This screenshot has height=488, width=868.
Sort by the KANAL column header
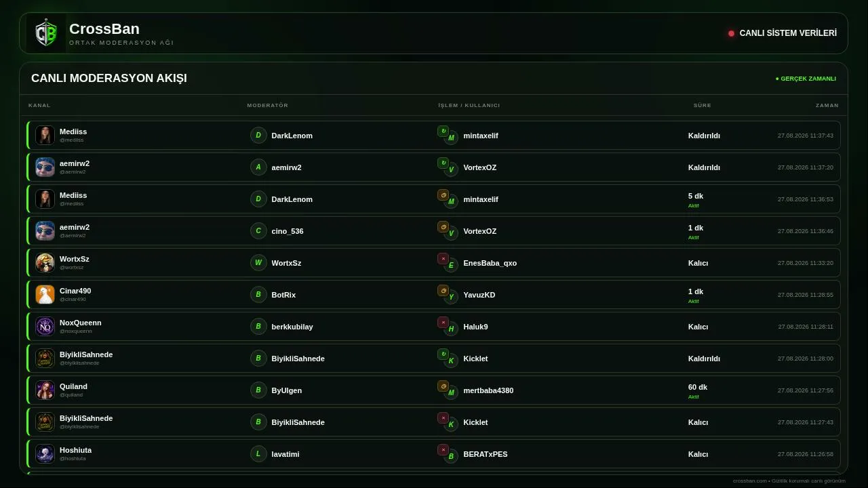click(x=39, y=105)
